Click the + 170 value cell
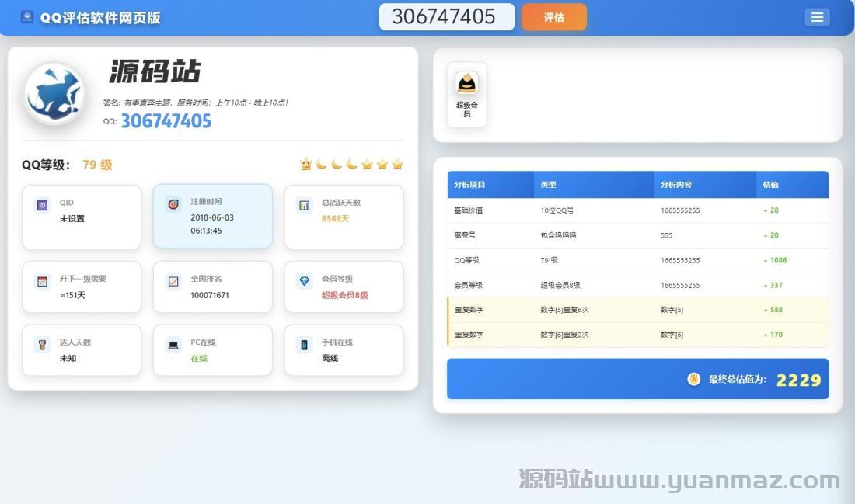The image size is (855, 504). [x=773, y=335]
